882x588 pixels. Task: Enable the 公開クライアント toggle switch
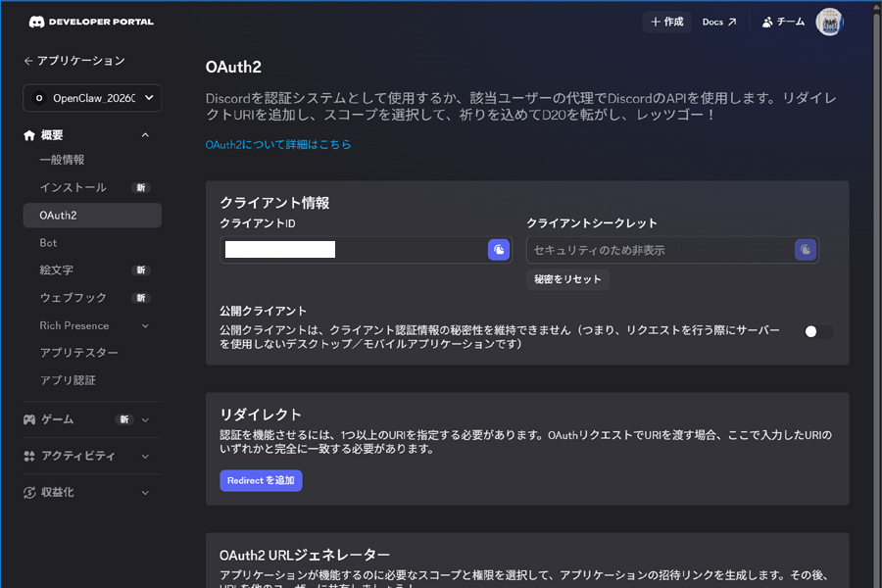816,332
